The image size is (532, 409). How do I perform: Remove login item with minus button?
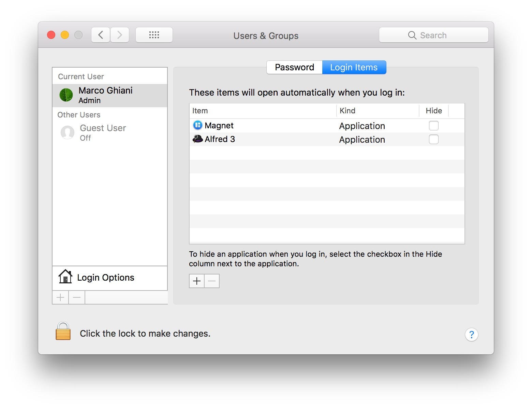pos(212,281)
